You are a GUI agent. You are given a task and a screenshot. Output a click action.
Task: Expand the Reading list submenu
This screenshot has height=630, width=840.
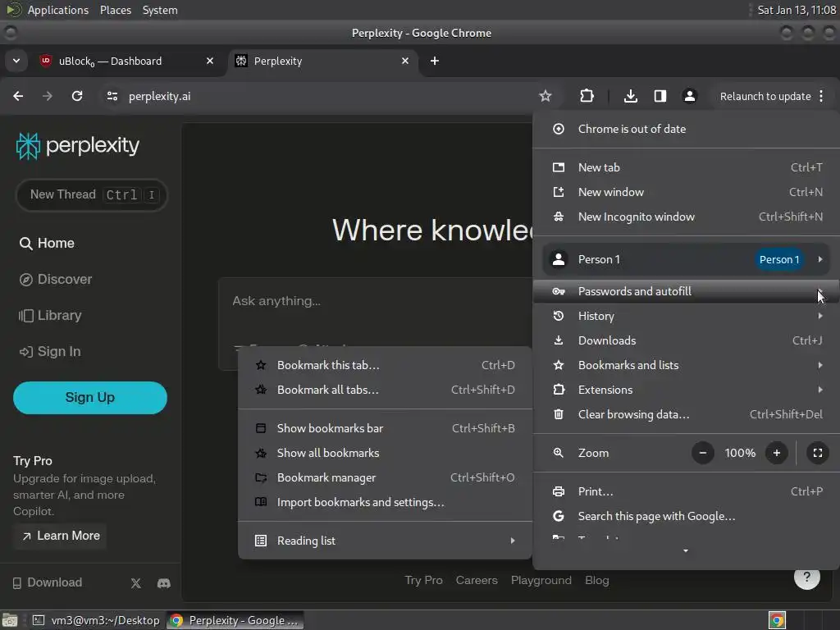[386, 541]
